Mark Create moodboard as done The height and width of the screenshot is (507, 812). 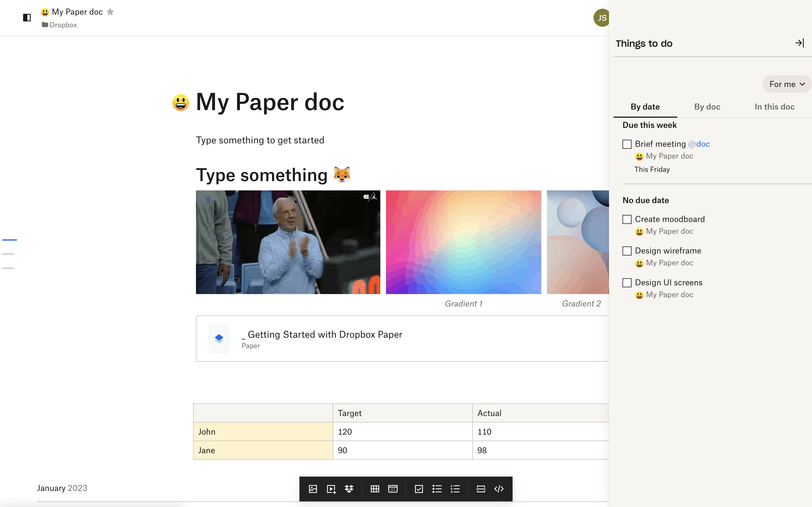[x=627, y=219]
